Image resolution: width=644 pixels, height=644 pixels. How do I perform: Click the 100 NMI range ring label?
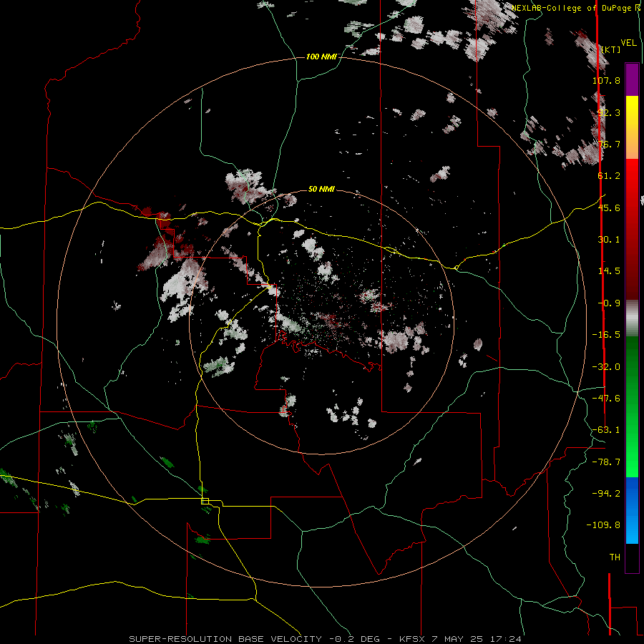[x=321, y=57]
